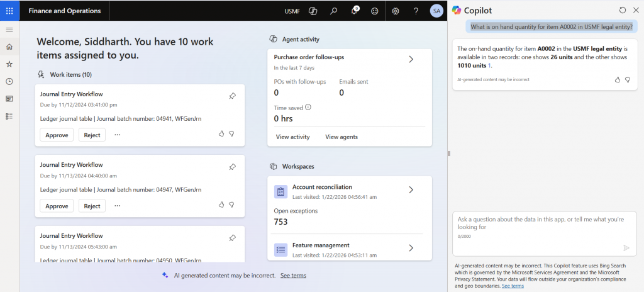Expand Purchase order follow-ups chevron

pyautogui.click(x=411, y=59)
